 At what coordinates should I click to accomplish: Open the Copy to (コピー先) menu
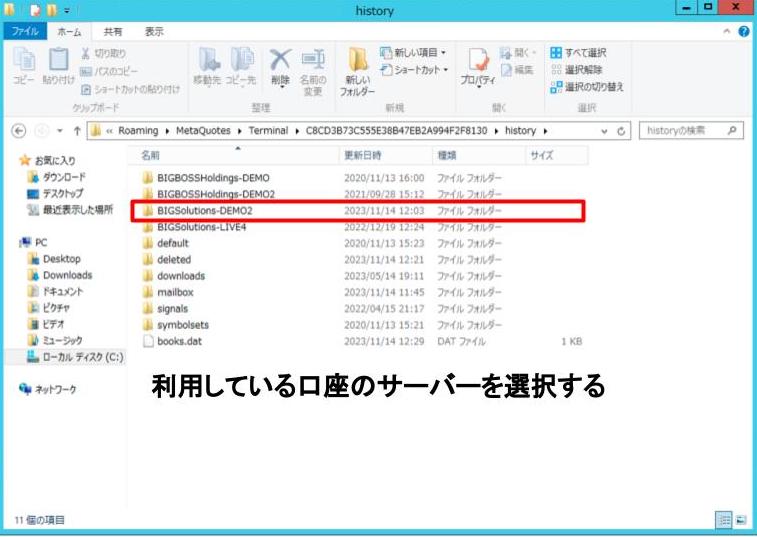(241, 68)
